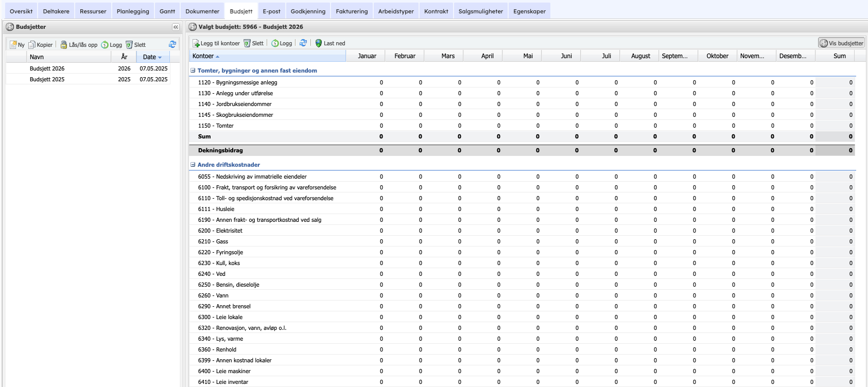Click Legg til kontoer
868x387 pixels.
(x=216, y=43)
